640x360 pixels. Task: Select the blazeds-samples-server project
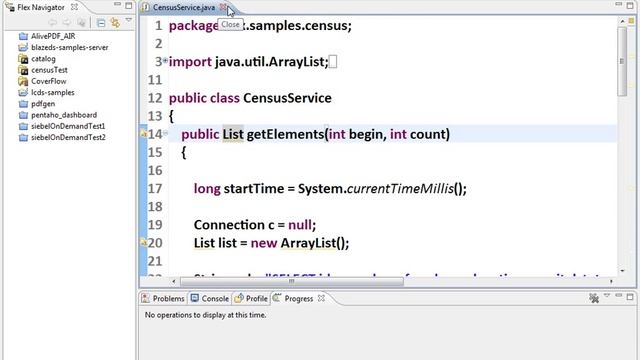[x=69, y=47]
